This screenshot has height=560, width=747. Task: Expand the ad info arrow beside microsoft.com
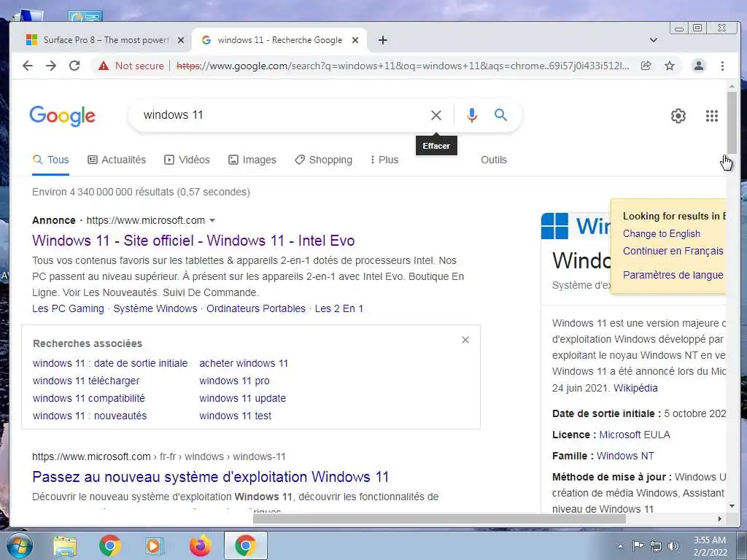point(212,220)
